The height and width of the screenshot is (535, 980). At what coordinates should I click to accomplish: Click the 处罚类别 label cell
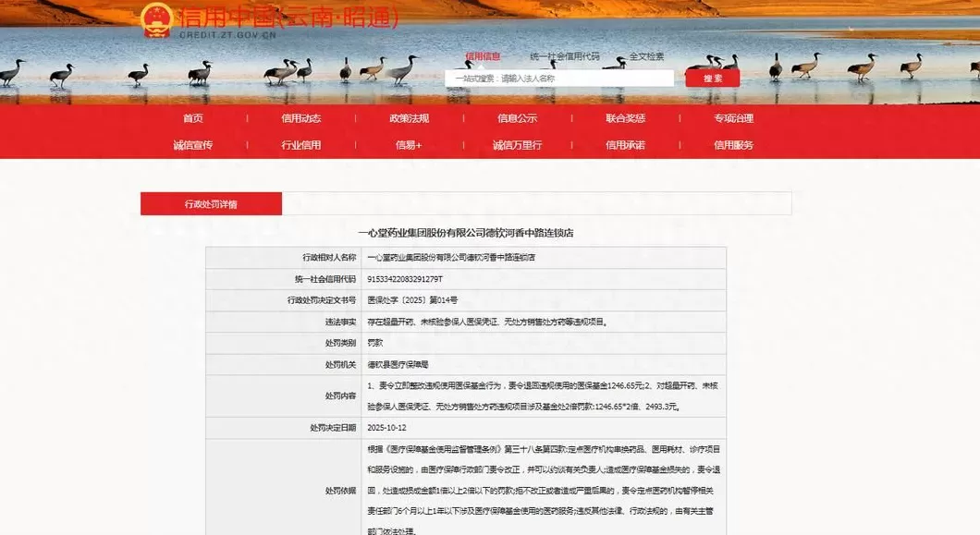[x=284, y=343]
